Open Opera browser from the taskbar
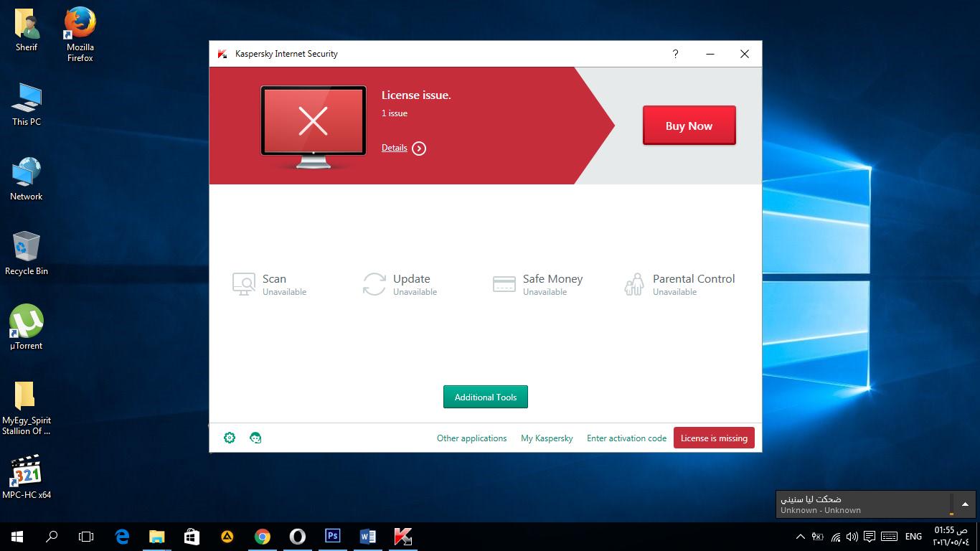Image resolution: width=980 pixels, height=551 pixels. point(297,536)
